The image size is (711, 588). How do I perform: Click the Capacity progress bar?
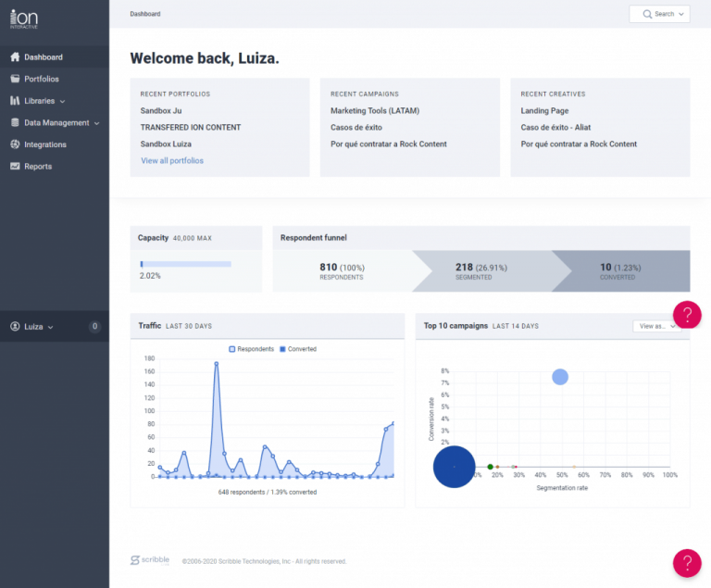(185, 264)
